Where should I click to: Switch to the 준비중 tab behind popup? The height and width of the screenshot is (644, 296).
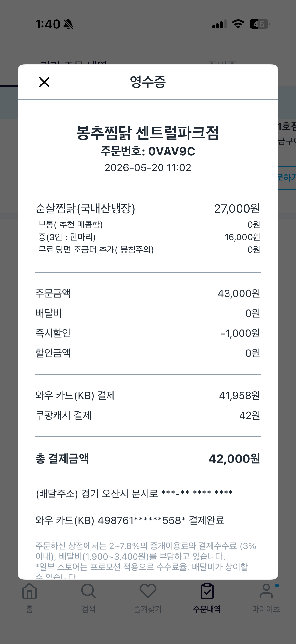point(222,62)
